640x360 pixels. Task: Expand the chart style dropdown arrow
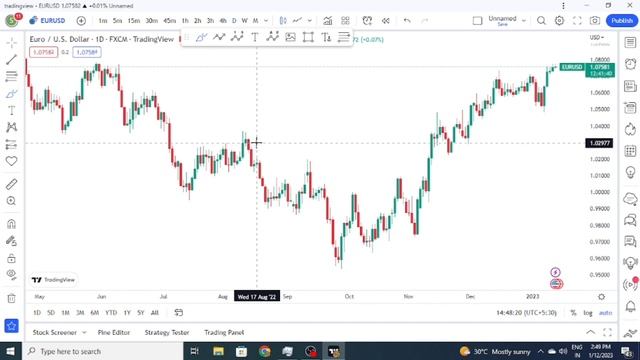click(310, 20)
